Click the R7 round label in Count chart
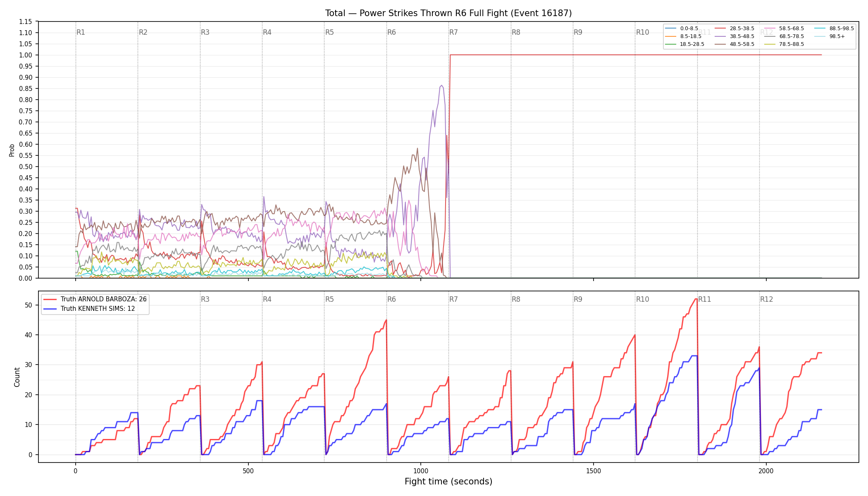The image size is (868, 496). (453, 299)
